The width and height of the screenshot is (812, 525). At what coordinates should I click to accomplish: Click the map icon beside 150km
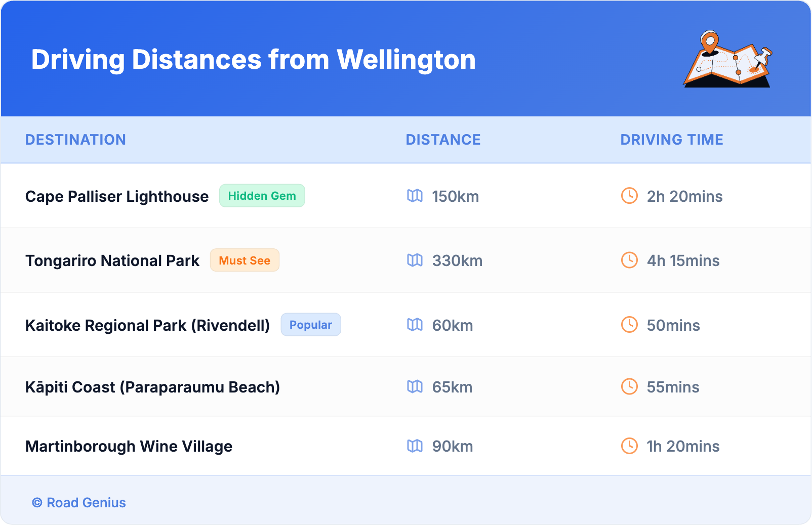pos(415,196)
